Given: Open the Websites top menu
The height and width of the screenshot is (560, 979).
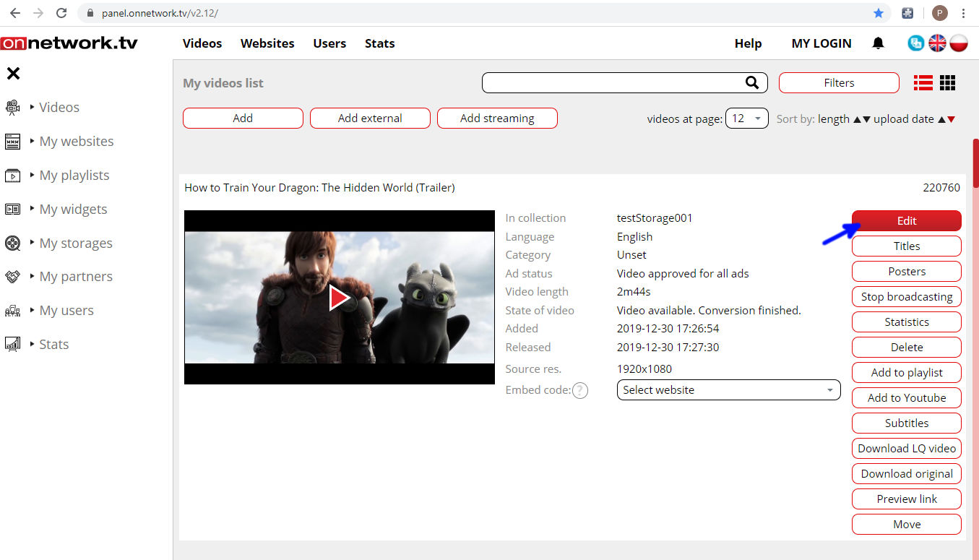Looking at the screenshot, I should point(267,43).
